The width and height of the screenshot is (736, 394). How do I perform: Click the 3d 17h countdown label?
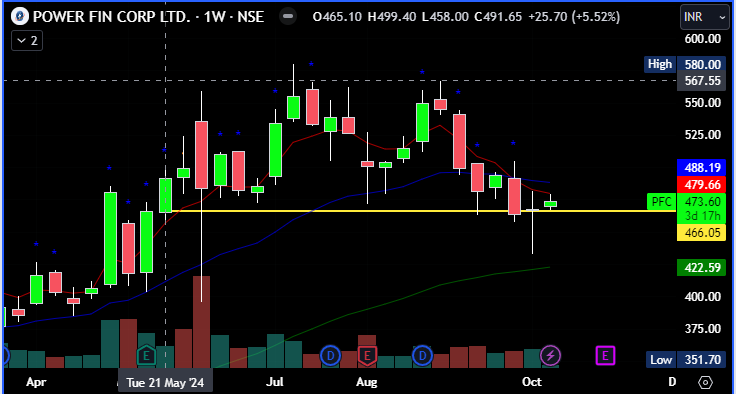(702, 217)
